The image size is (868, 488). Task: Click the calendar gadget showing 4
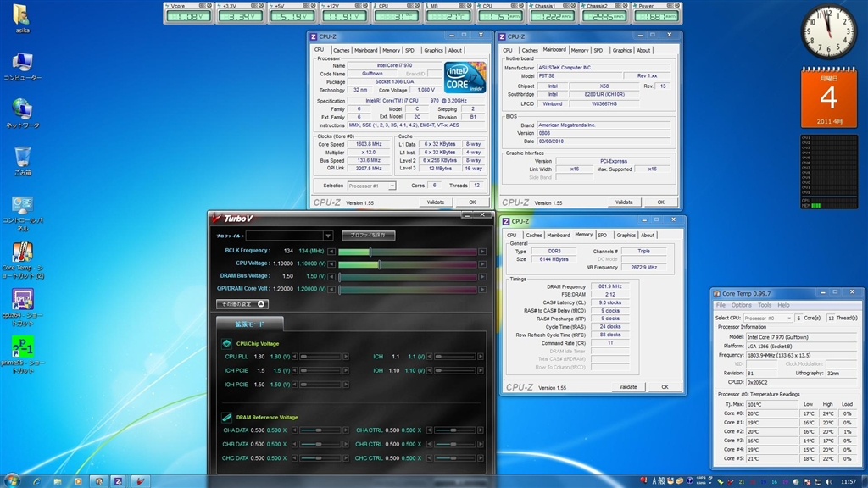(829, 97)
